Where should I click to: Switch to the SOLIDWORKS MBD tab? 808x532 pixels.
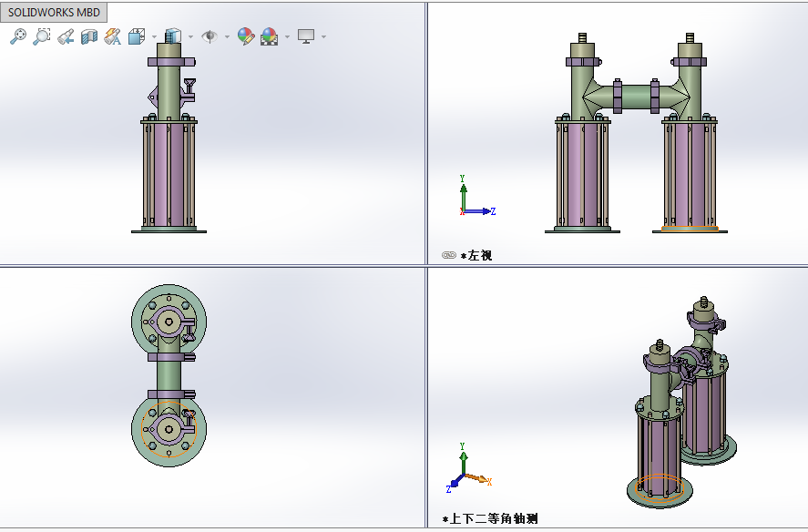point(54,13)
